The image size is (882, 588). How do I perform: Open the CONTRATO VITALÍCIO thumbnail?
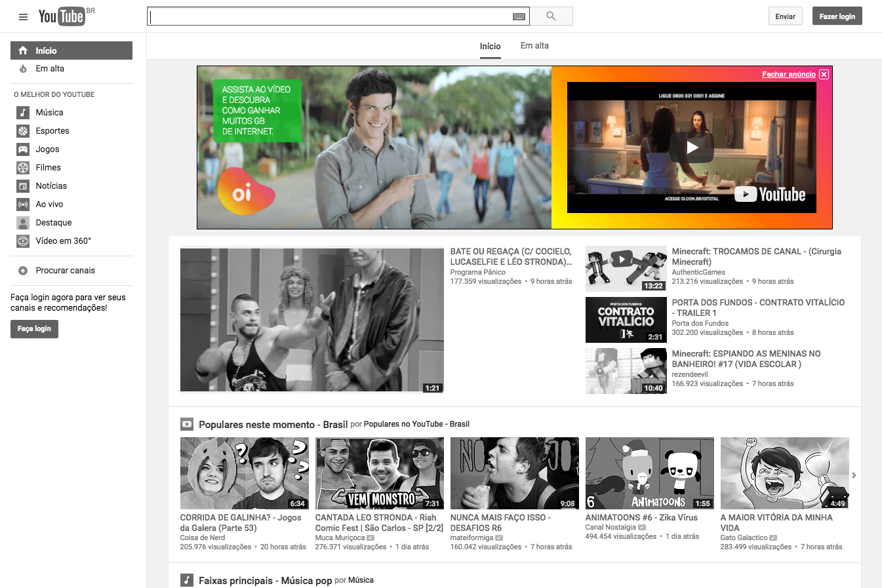pos(626,320)
